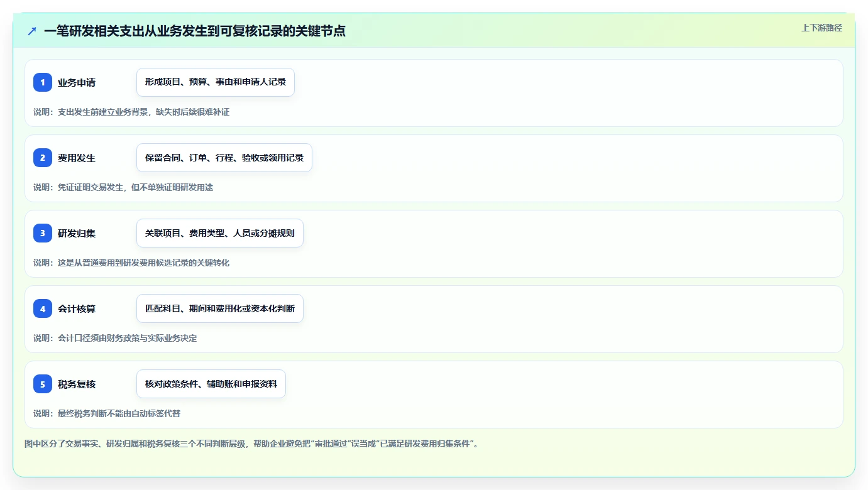Click the 核对政策条件、辅助账和申报资料 box
Image resolution: width=868 pixels, height=490 pixels.
pos(211,384)
